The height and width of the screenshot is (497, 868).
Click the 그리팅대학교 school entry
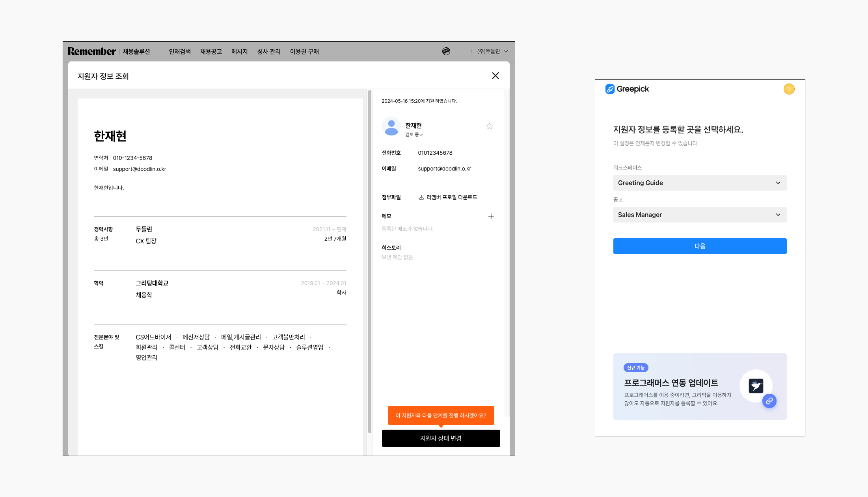[152, 283]
